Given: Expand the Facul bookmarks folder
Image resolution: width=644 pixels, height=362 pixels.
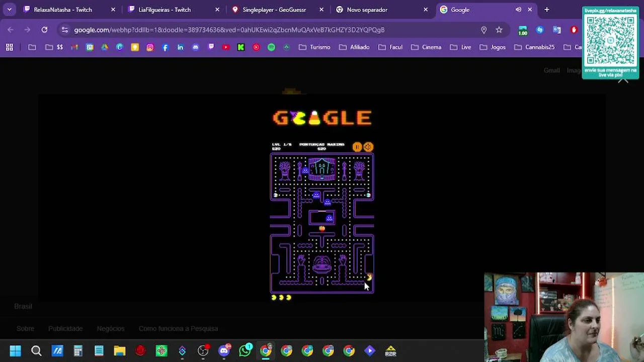Looking at the screenshot, I should (390, 47).
